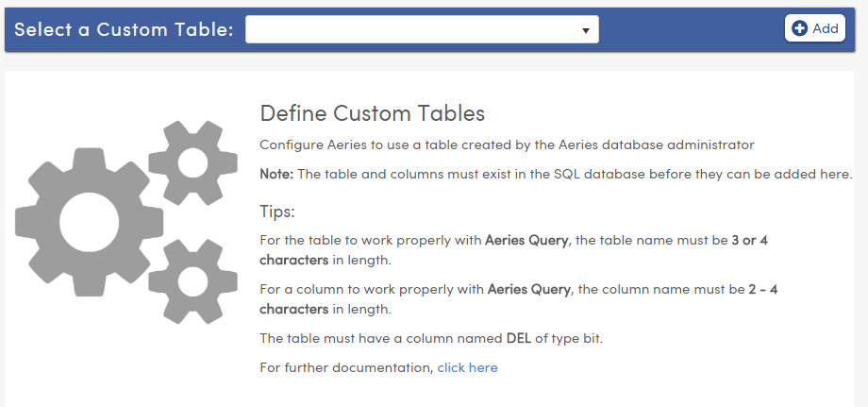The width and height of the screenshot is (868, 407).
Task: Click 'Aeries Query' in the table name tip
Action: 526,240
